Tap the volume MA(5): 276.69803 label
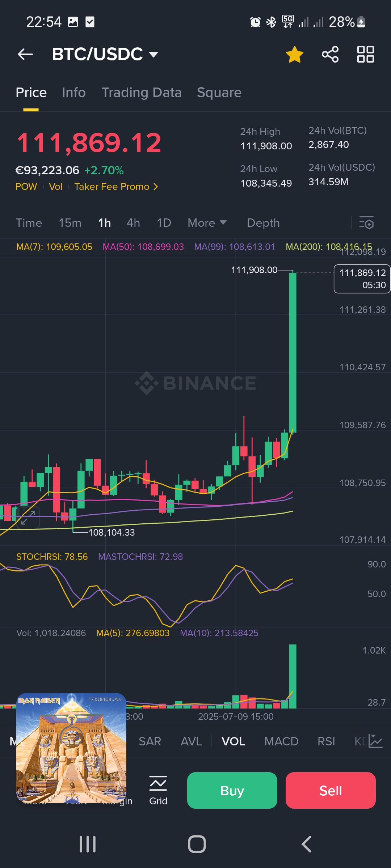Image resolution: width=391 pixels, height=868 pixels. point(133,633)
